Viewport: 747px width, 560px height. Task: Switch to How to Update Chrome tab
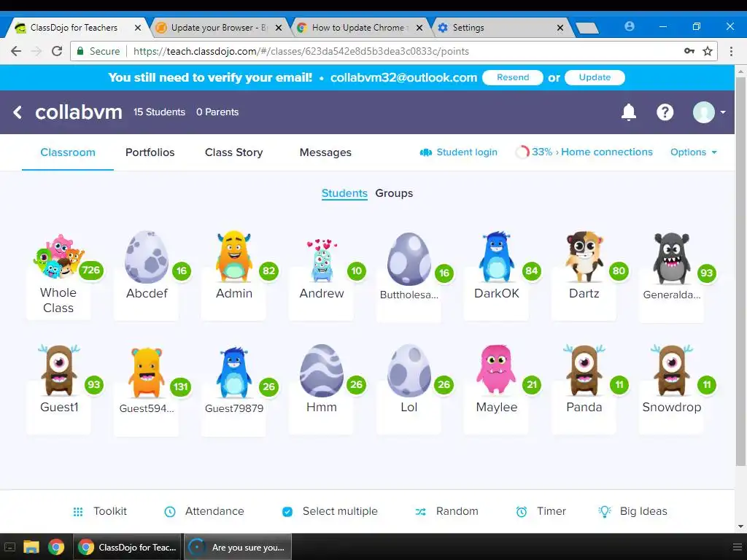(x=360, y=28)
